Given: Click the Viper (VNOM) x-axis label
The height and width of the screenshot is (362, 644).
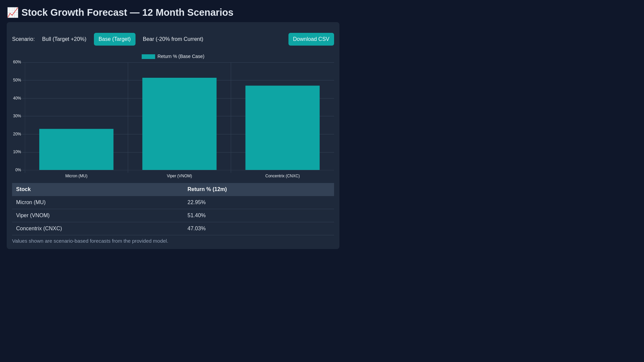Looking at the screenshot, I should pos(179,176).
